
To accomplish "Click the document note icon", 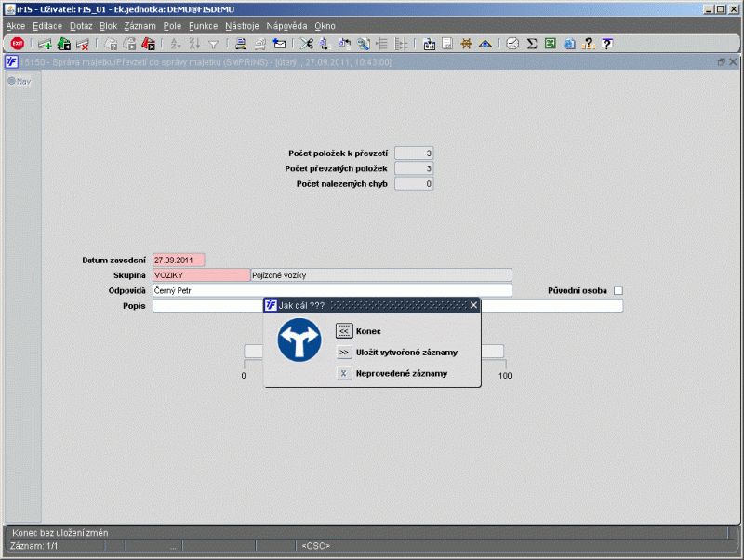I will [x=447, y=44].
